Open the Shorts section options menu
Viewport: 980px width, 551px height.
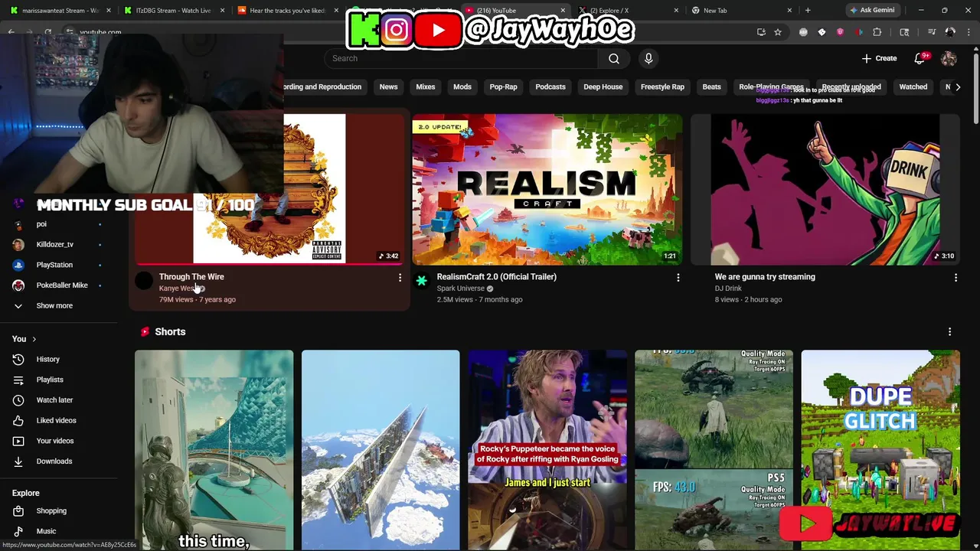(x=949, y=331)
